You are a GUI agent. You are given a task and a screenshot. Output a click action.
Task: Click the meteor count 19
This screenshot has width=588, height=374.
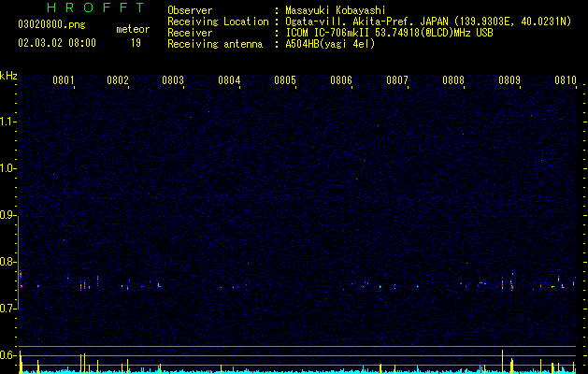[x=136, y=43]
